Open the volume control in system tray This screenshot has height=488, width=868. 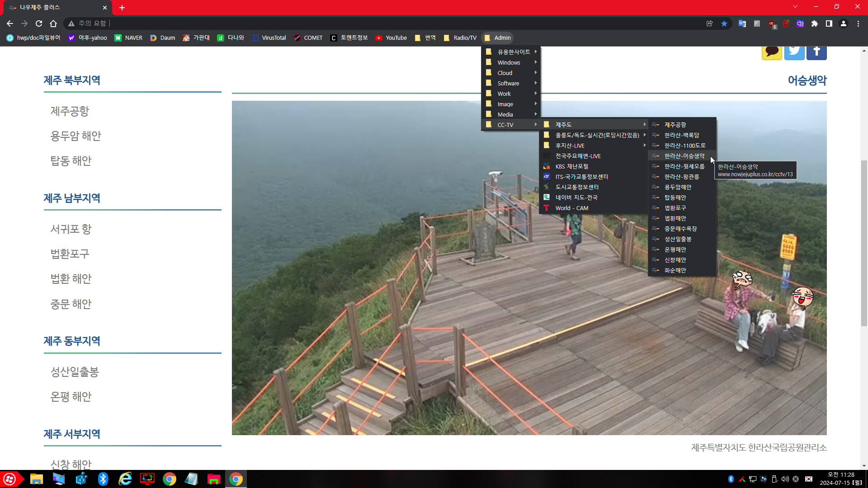coord(785,479)
